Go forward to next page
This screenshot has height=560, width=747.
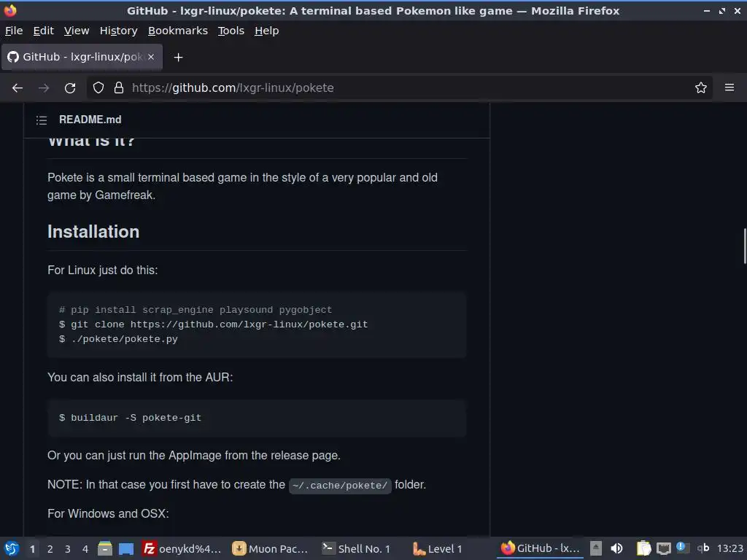[44, 87]
